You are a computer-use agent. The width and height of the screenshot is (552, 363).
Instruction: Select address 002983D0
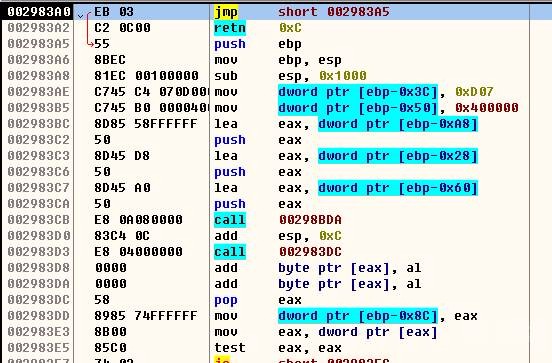pyautogui.click(x=39, y=236)
